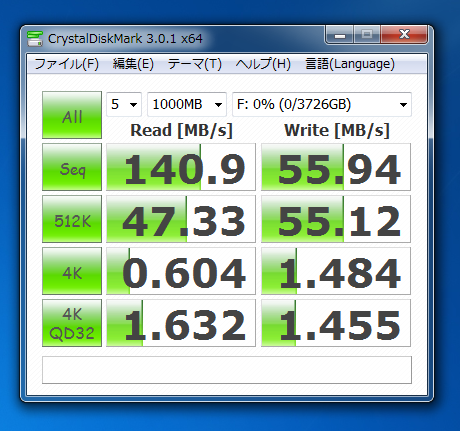Start the 4K benchmark test
Image resolution: width=460 pixels, height=431 pixels.
click(x=72, y=271)
